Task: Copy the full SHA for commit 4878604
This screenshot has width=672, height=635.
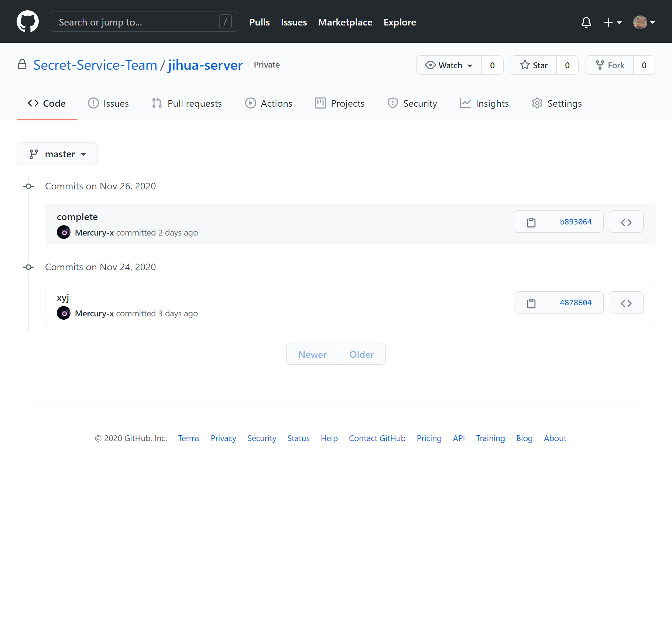Action: tap(531, 303)
